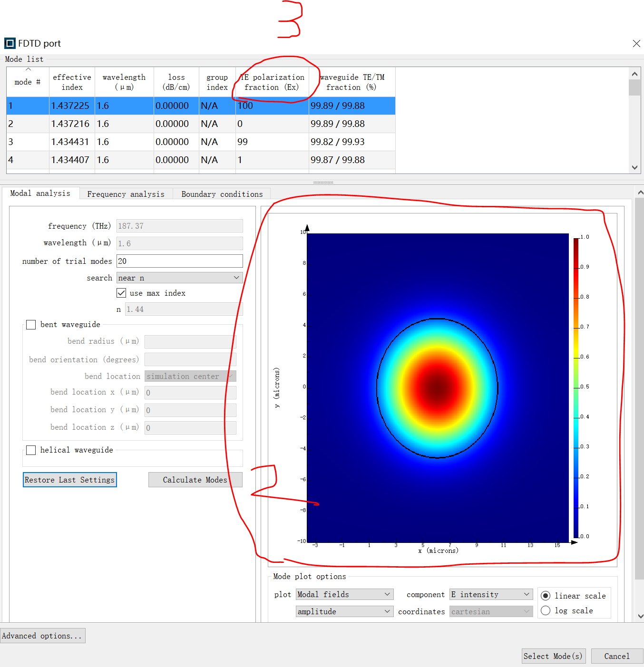Viewport: 644px width, 667px height.
Task: Toggle the 'use max index' checkbox
Action: (x=121, y=293)
